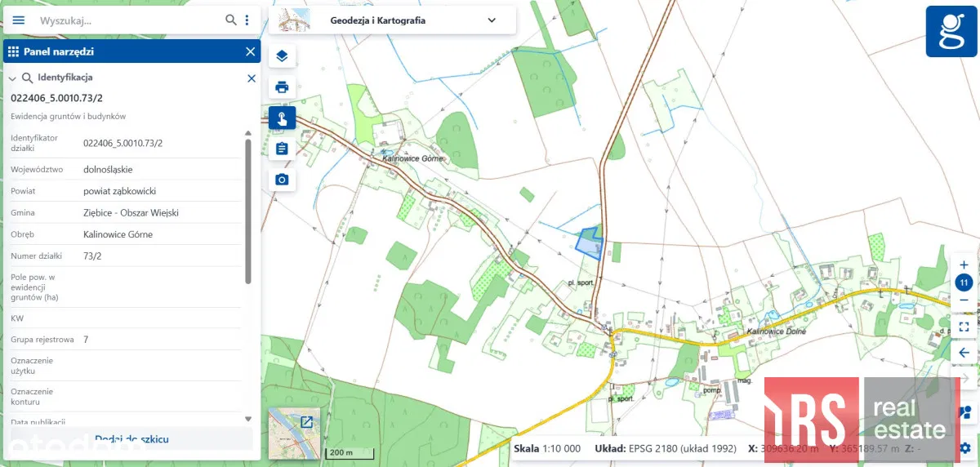Close the Identyfikacja section
980x467 pixels.
[x=252, y=78]
